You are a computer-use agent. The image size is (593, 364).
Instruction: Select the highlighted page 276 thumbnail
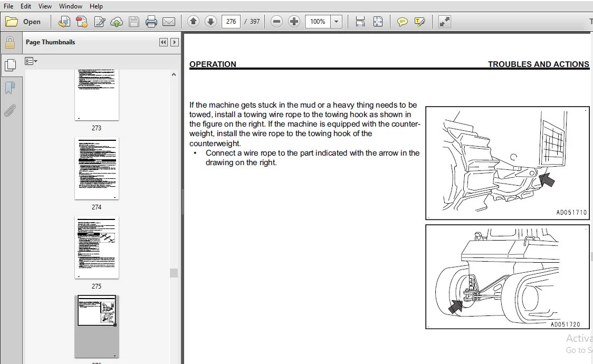(x=97, y=327)
